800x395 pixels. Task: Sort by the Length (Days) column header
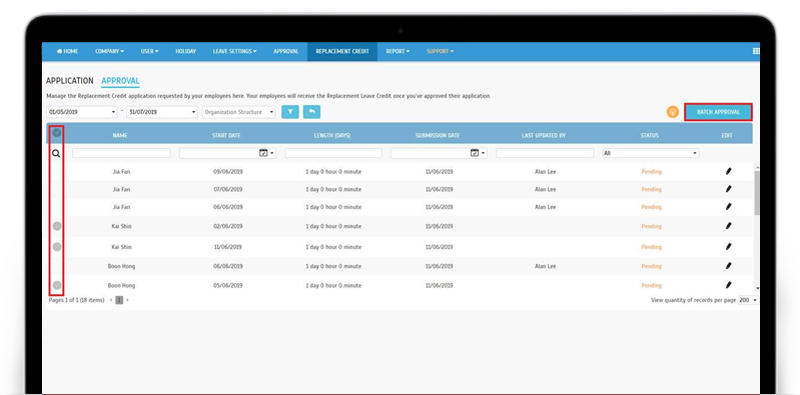(x=332, y=135)
